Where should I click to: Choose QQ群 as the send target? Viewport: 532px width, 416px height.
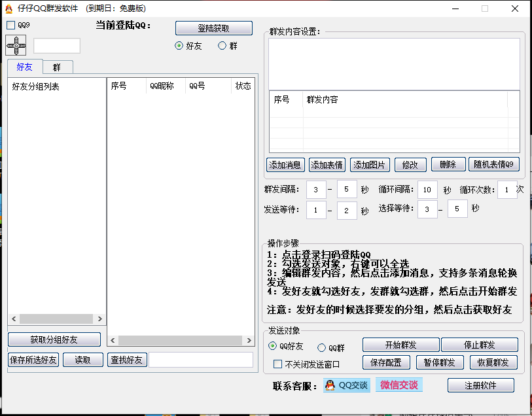(321, 347)
